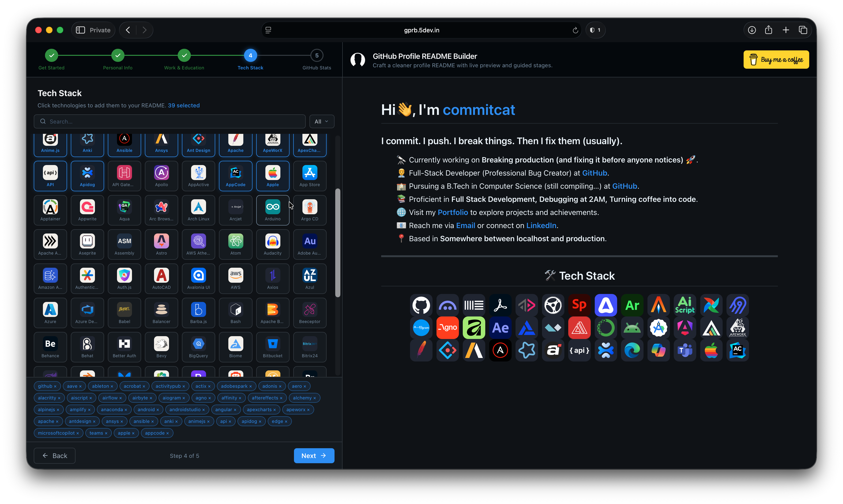
Task: Select the Astro technology icon
Action: pos(161,244)
